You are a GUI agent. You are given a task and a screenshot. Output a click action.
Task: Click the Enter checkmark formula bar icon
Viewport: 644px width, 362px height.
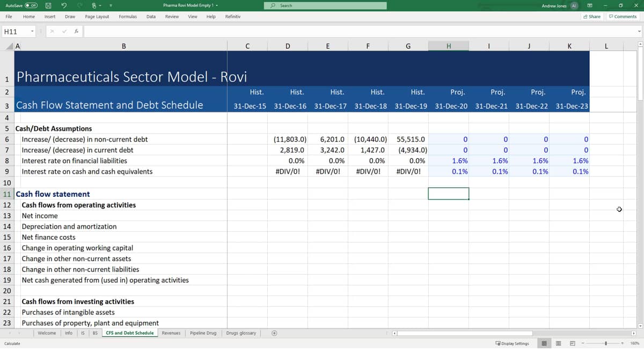tap(64, 32)
